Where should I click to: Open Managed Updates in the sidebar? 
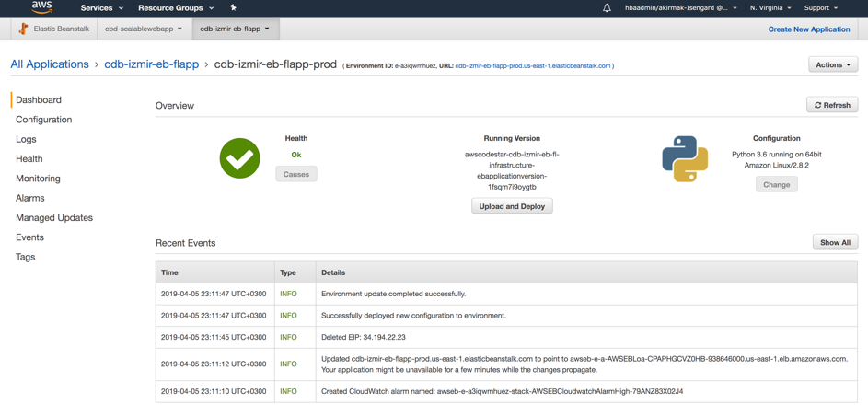(54, 218)
